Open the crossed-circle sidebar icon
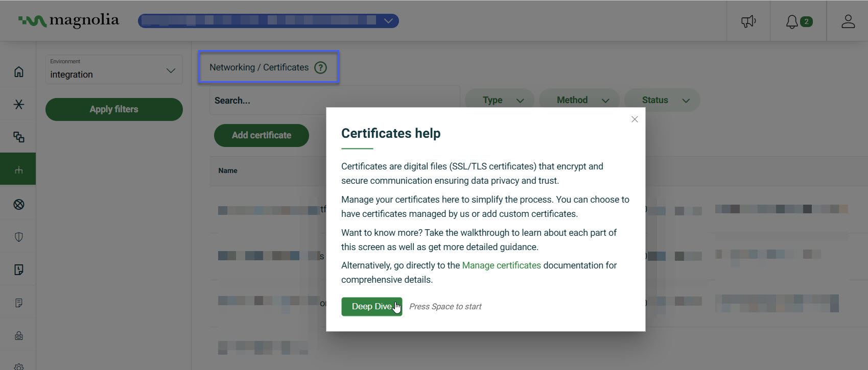The height and width of the screenshot is (370, 868). [19, 204]
